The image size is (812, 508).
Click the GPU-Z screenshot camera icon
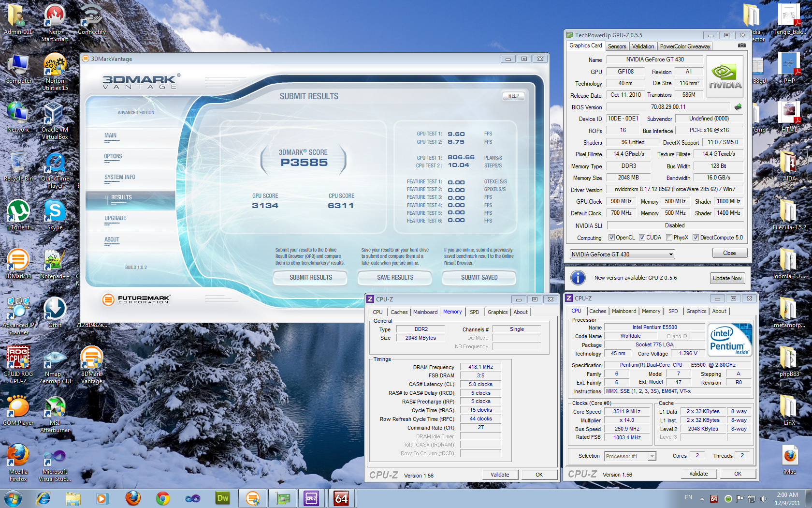click(x=741, y=45)
